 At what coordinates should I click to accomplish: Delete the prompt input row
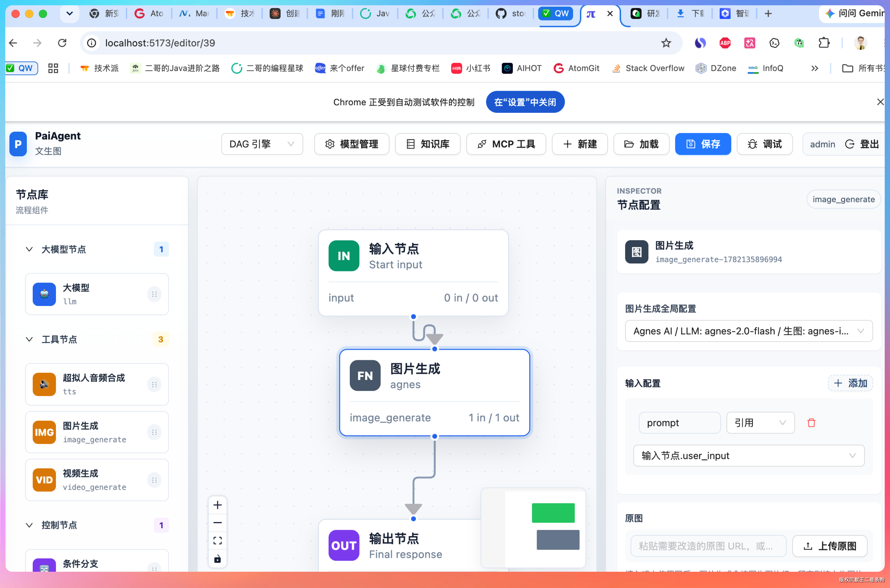(811, 423)
